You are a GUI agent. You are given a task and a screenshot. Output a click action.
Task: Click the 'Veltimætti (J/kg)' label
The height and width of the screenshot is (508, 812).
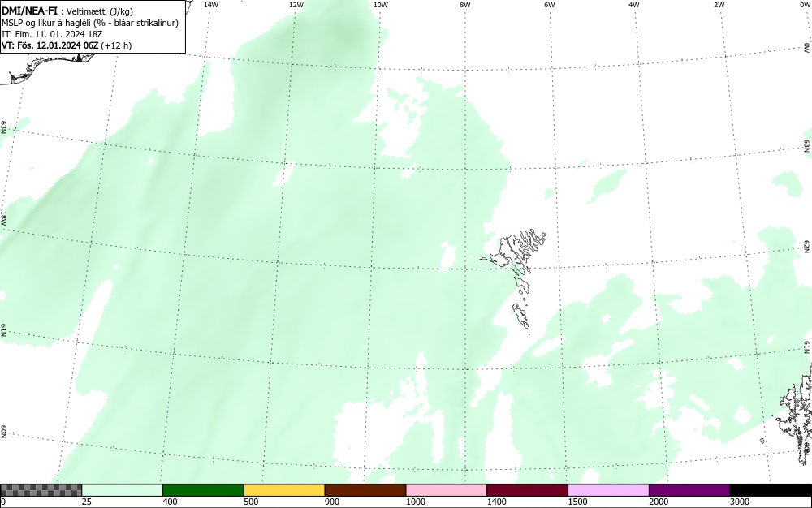pyautogui.click(x=100, y=11)
